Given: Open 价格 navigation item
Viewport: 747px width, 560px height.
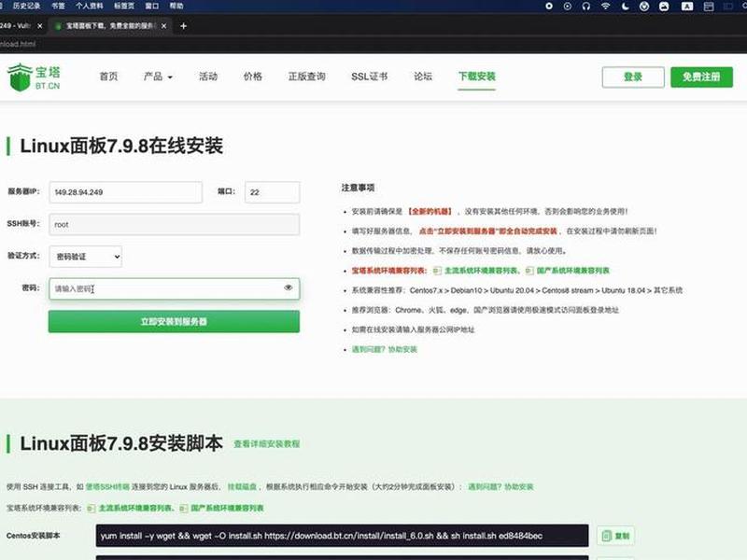Looking at the screenshot, I should (253, 77).
